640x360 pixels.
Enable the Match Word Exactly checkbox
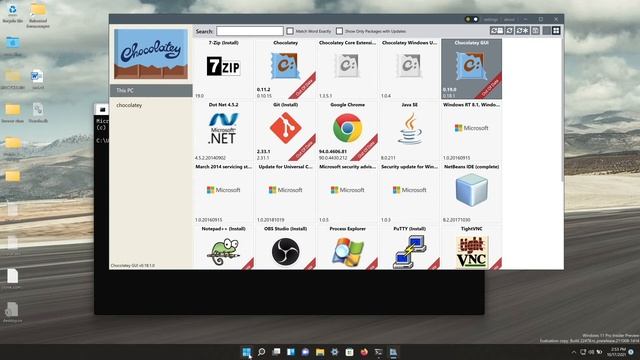(290, 31)
